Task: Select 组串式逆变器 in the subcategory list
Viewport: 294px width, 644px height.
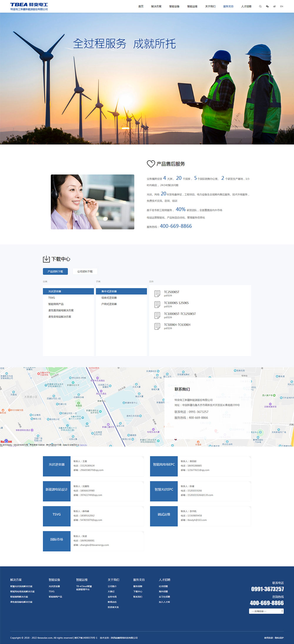Action: tap(109, 298)
